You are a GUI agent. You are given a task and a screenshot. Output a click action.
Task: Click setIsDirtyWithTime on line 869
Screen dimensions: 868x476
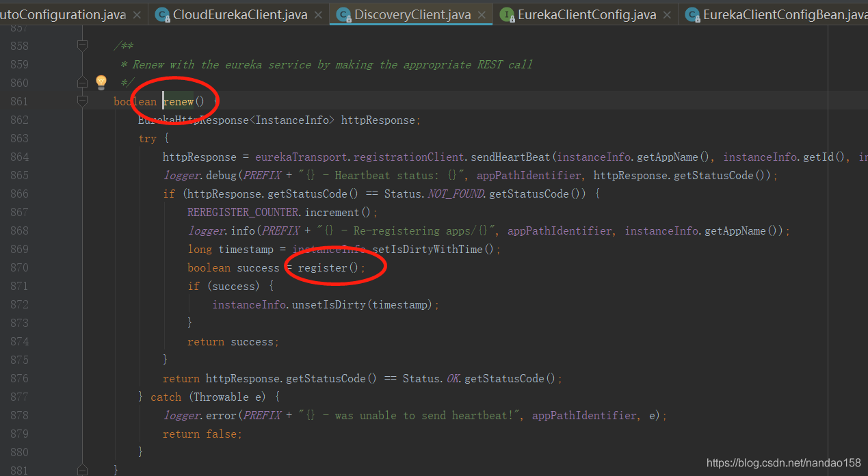pos(428,249)
